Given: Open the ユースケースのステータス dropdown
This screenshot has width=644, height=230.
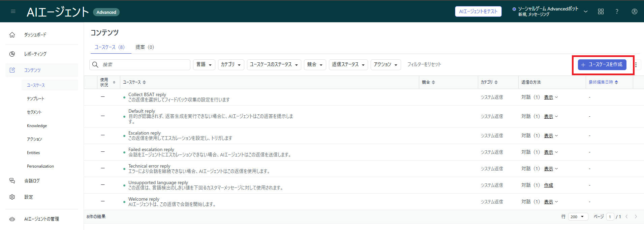Looking at the screenshot, I should pos(274,64).
